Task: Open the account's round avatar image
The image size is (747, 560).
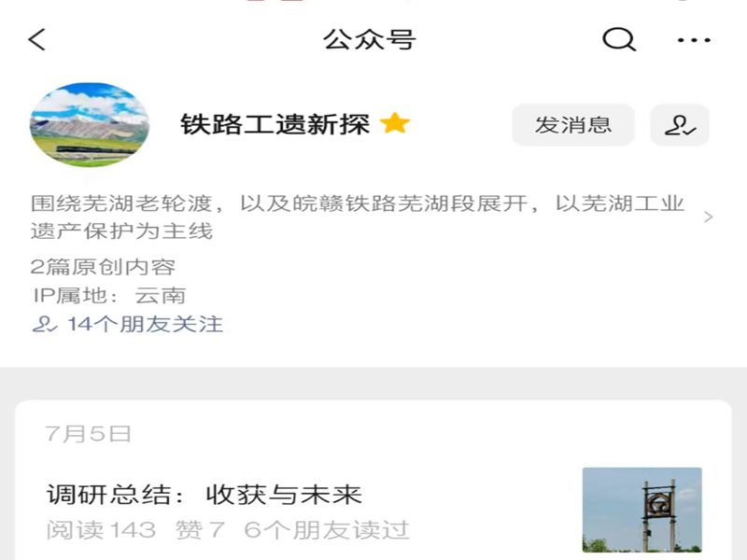Action: coord(90,125)
